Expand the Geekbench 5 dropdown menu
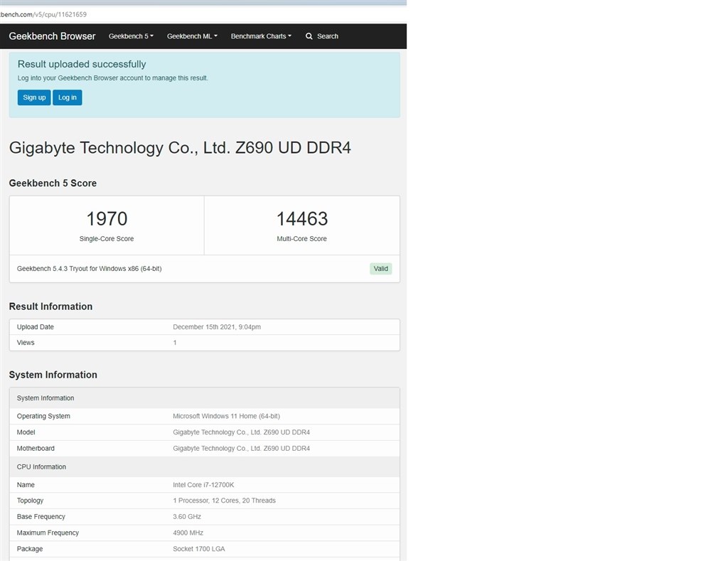Image resolution: width=728 pixels, height=561 pixels. [131, 36]
